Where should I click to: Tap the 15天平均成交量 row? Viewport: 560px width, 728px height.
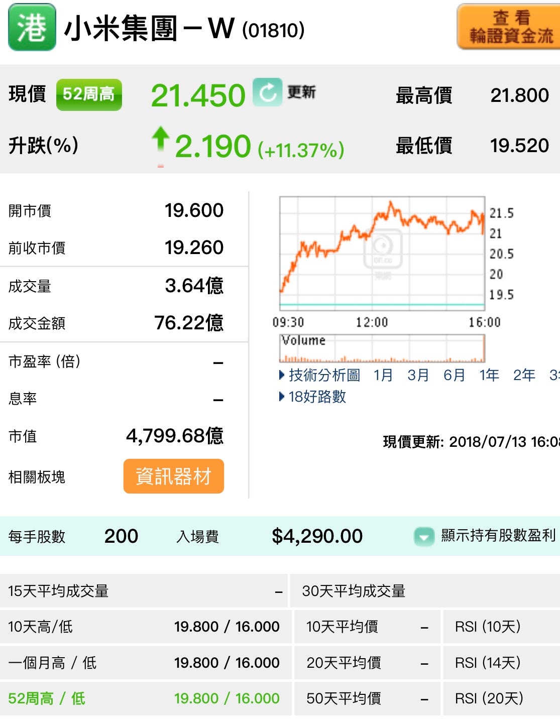click(144, 591)
